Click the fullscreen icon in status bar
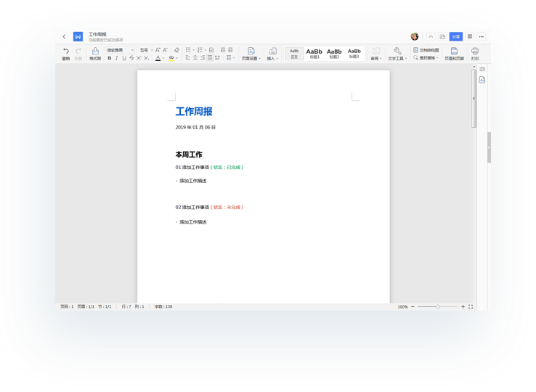The image size is (536, 392). [471, 307]
